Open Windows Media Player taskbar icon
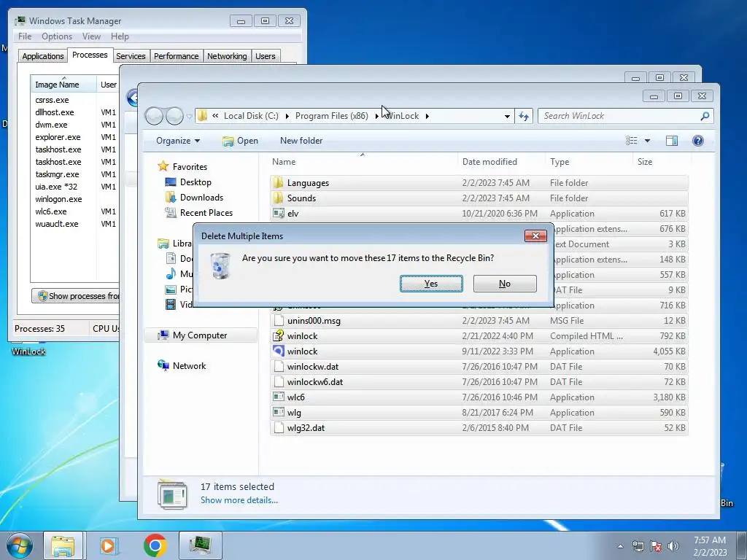 109,545
